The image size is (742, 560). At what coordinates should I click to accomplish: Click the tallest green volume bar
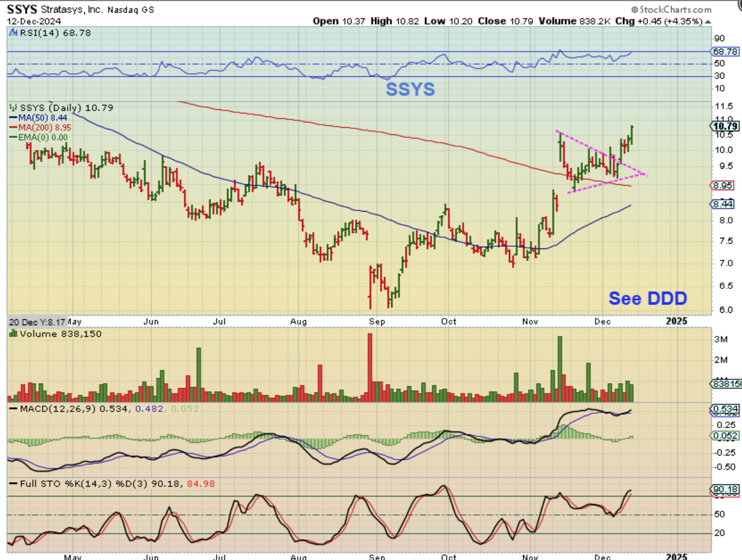(559, 370)
